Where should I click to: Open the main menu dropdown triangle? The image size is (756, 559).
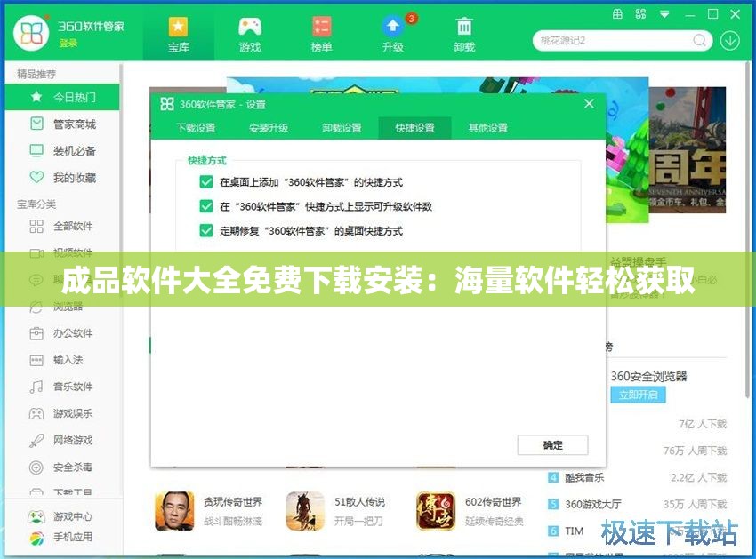[664, 15]
